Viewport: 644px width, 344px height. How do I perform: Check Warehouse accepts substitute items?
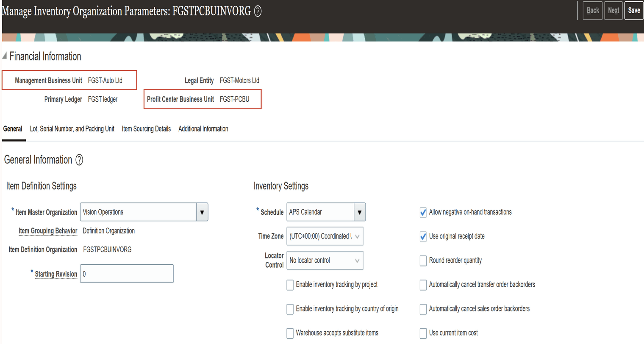point(290,333)
